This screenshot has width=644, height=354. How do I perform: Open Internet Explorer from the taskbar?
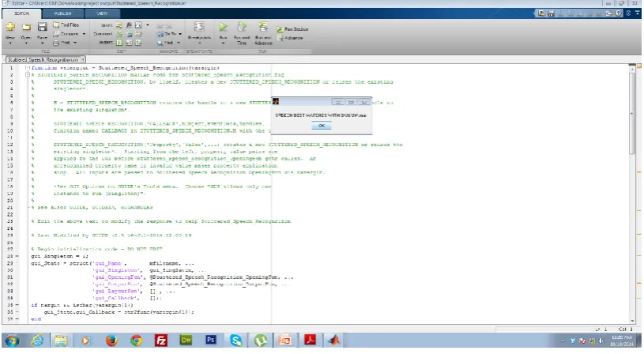click(37, 341)
